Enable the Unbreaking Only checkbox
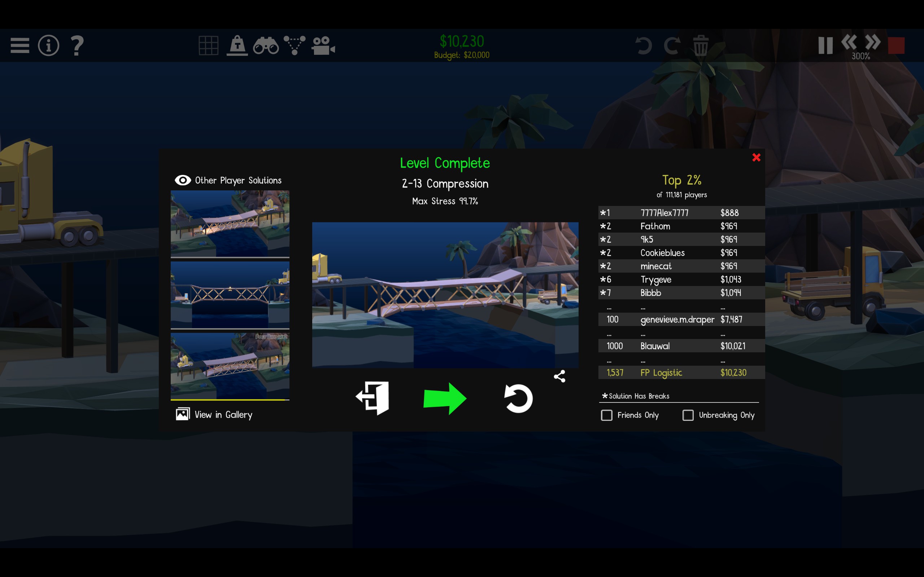This screenshot has width=924, height=577. pyautogui.click(x=688, y=415)
